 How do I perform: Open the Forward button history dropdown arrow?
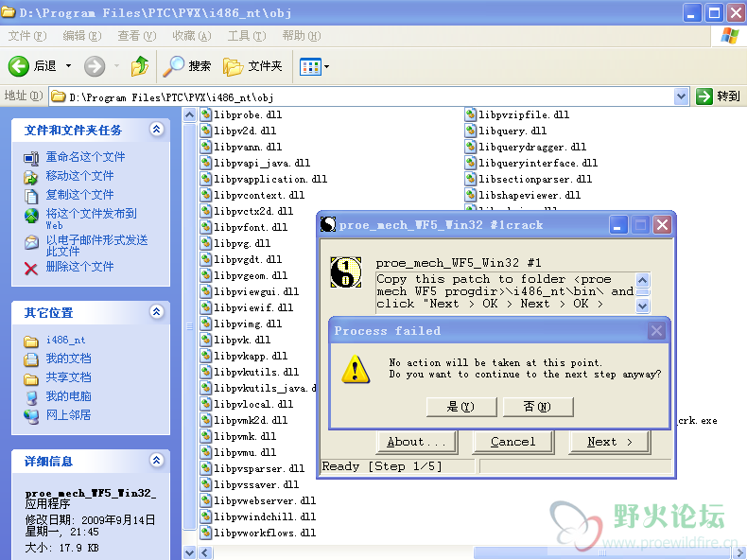point(116,66)
